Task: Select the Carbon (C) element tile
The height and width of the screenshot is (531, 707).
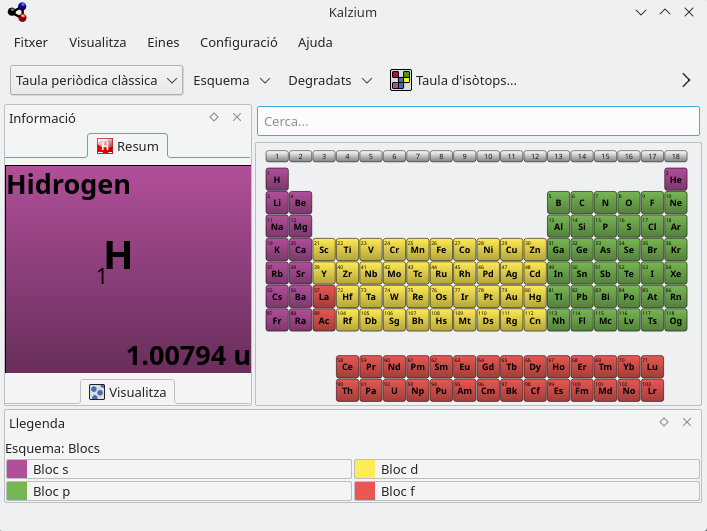Action: (x=582, y=203)
